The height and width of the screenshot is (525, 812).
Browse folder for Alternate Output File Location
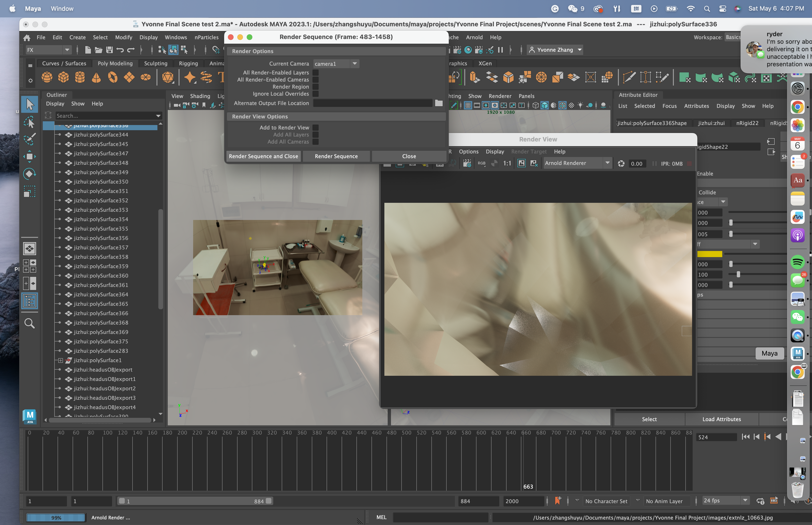tap(439, 103)
